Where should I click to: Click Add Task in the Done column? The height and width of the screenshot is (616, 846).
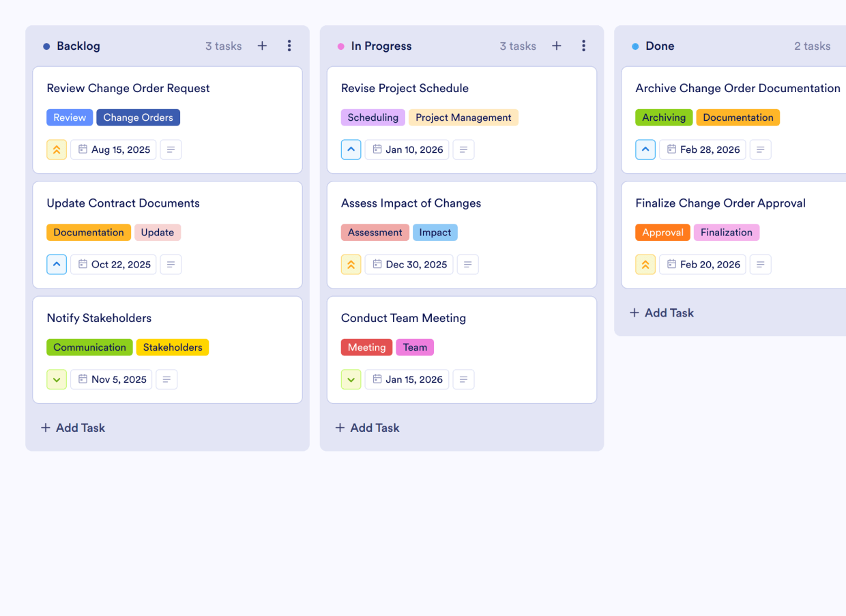point(661,312)
